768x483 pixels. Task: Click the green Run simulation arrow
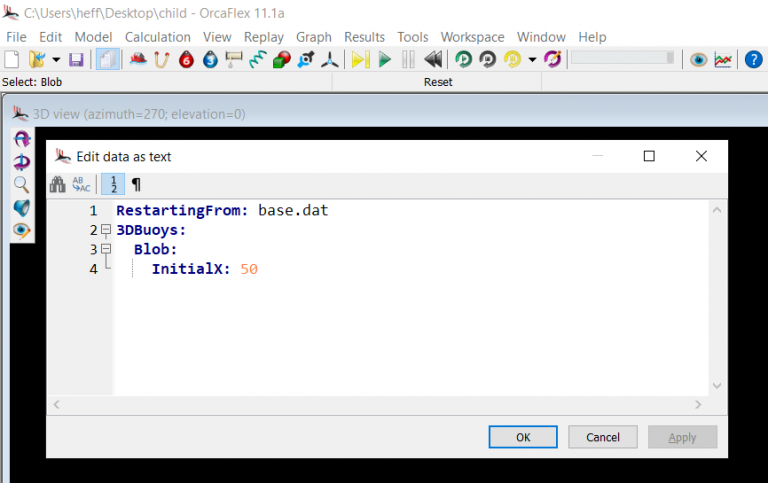tap(384, 60)
